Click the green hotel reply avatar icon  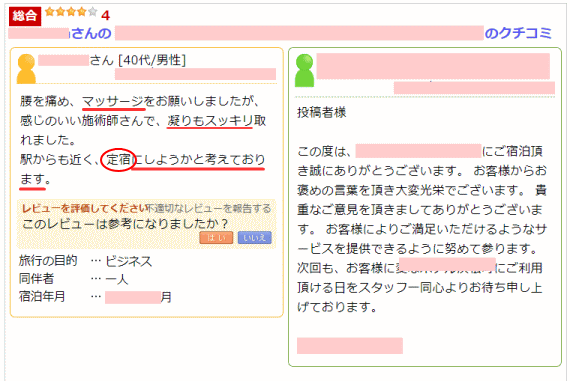305,71
